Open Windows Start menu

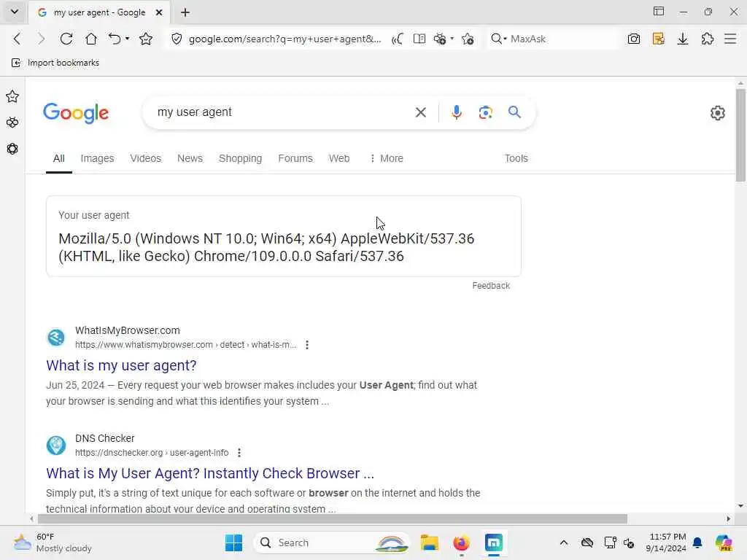point(233,542)
